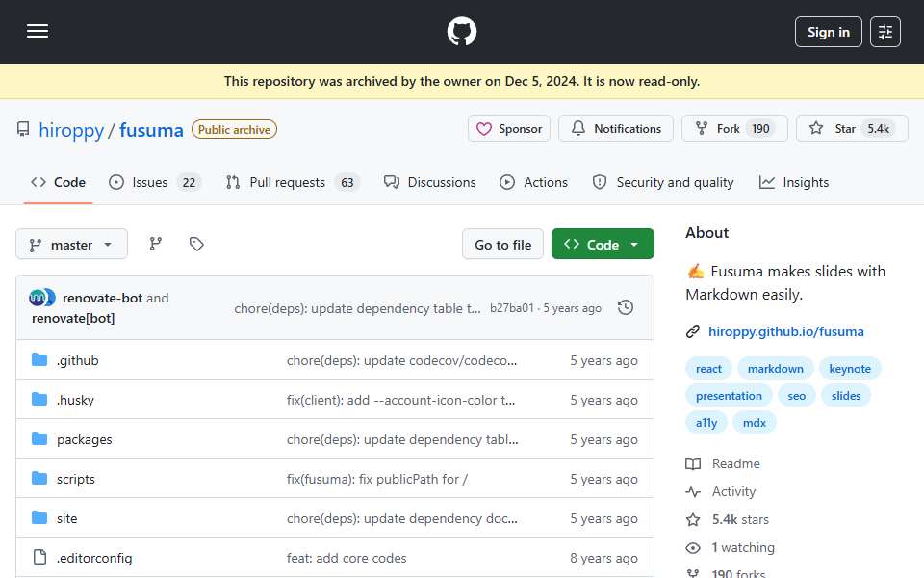View branches via branch icon
This screenshot has width=924, height=578.
[x=156, y=244]
